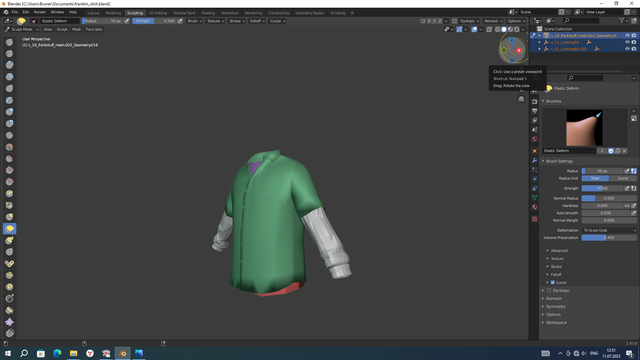Switch viewport to rendered shading
This screenshot has height=360, width=640.
[x=517, y=29]
